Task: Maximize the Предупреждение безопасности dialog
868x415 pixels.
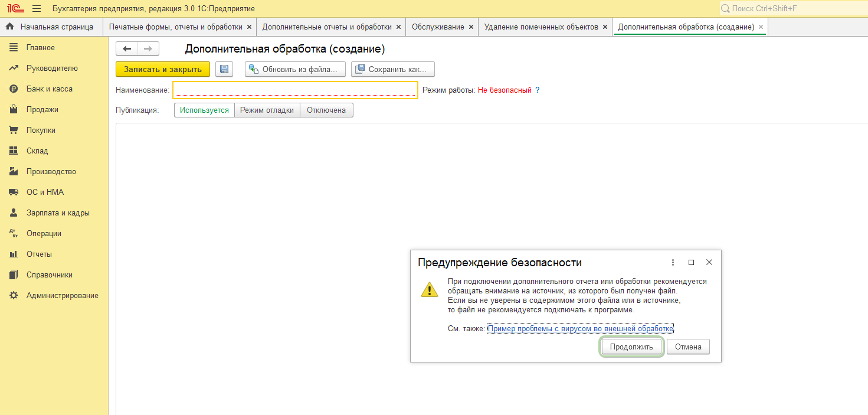Action: coord(691,263)
